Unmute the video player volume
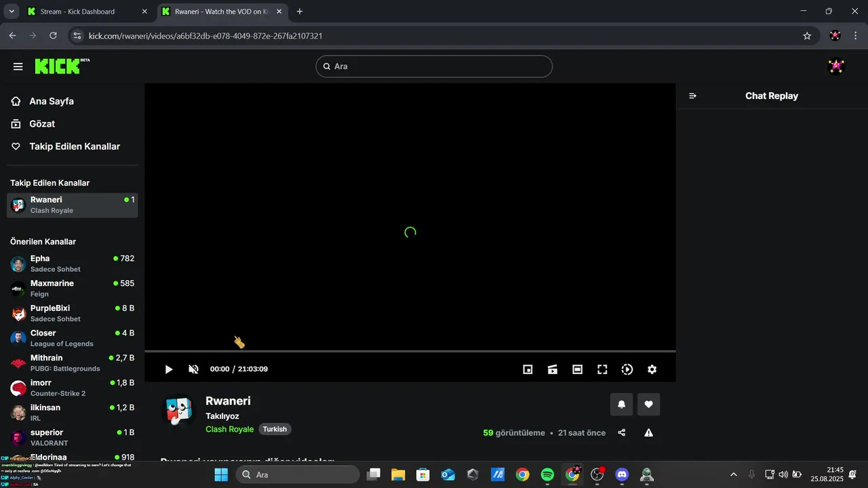The height and width of the screenshot is (488, 868). pos(193,369)
